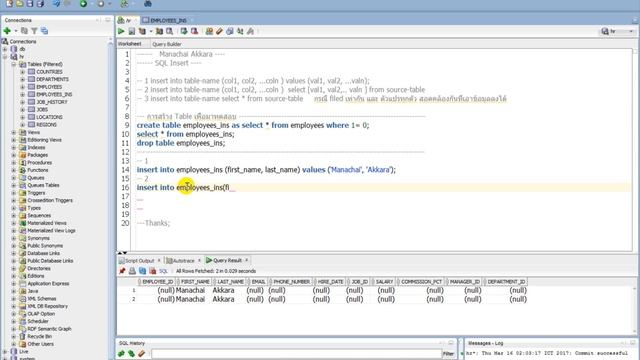Click the Save icon in main toolbar

coord(30,4)
